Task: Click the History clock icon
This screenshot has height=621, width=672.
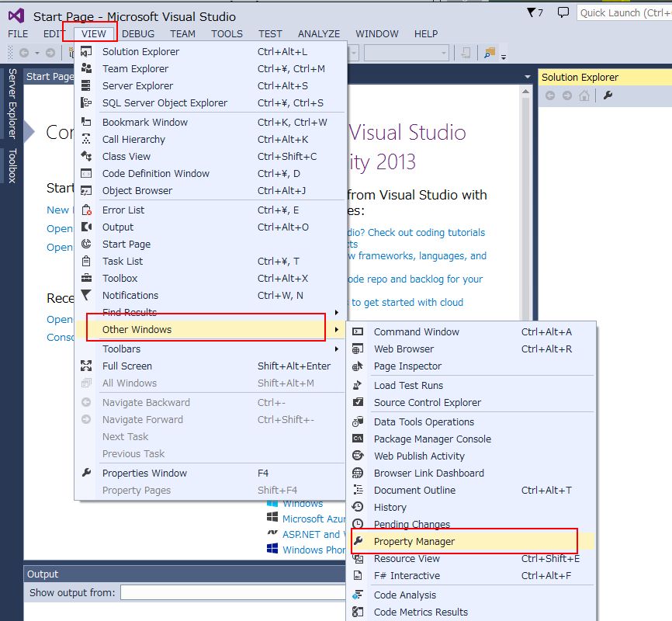Action: (x=358, y=507)
